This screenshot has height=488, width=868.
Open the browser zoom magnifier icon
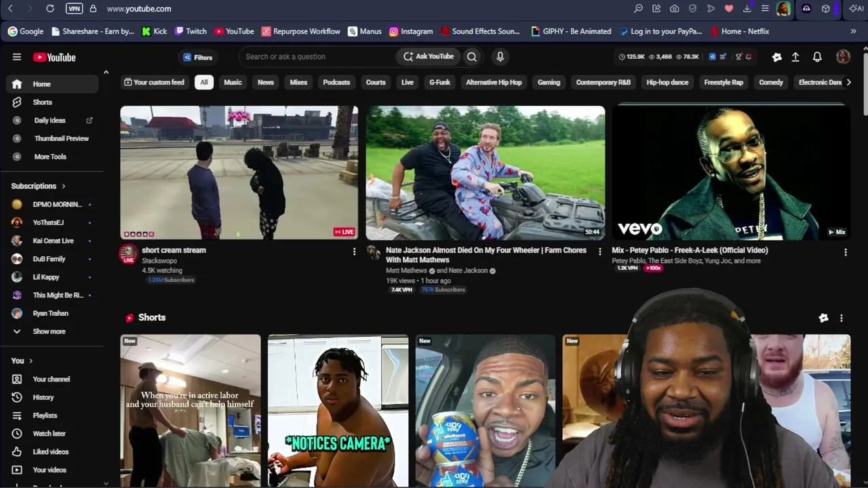click(x=638, y=9)
